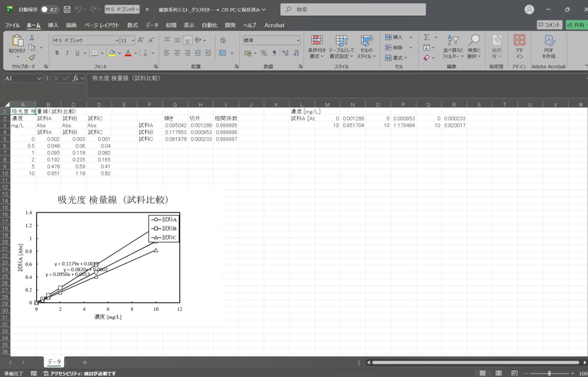Viewport: 588px width, 377px height.
Task: Toggle the 自動保存 AutoSave switch
Action: click(x=50, y=9)
